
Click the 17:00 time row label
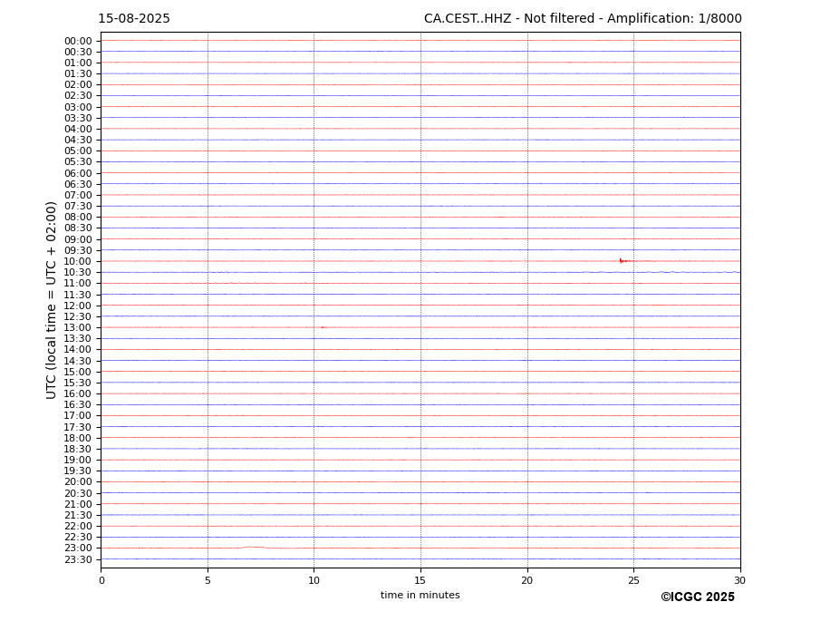point(78,416)
